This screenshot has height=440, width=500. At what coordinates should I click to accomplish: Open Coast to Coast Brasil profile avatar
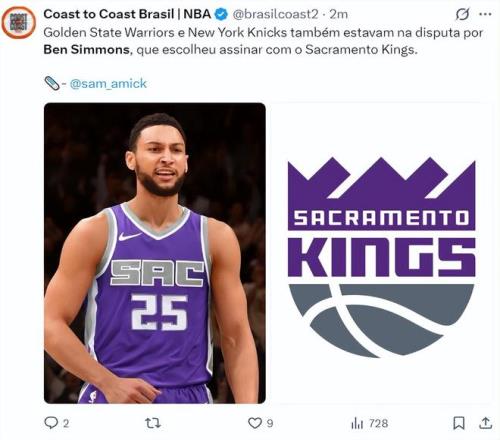pos(18,22)
